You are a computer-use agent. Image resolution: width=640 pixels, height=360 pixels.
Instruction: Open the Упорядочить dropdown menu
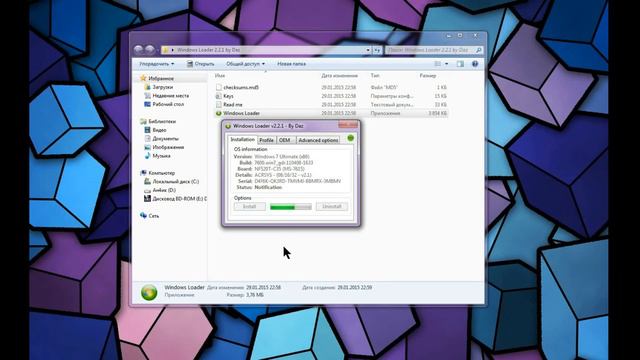(156, 64)
